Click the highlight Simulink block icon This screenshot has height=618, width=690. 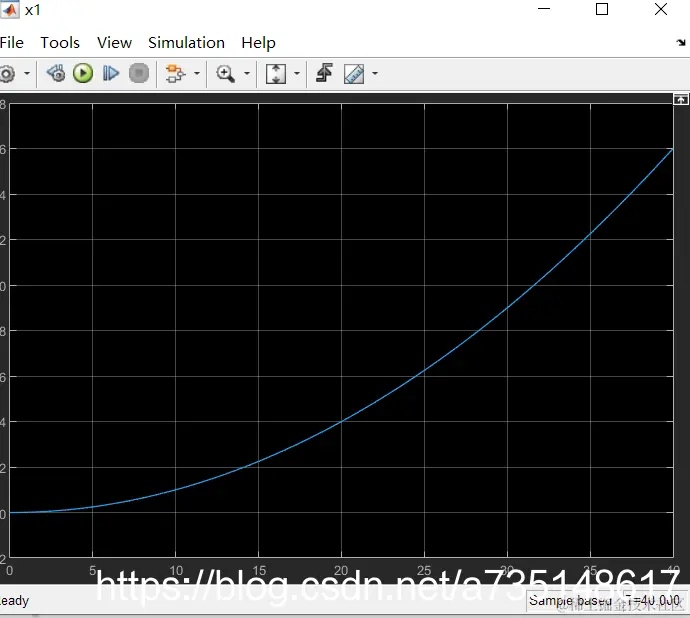coord(176,73)
